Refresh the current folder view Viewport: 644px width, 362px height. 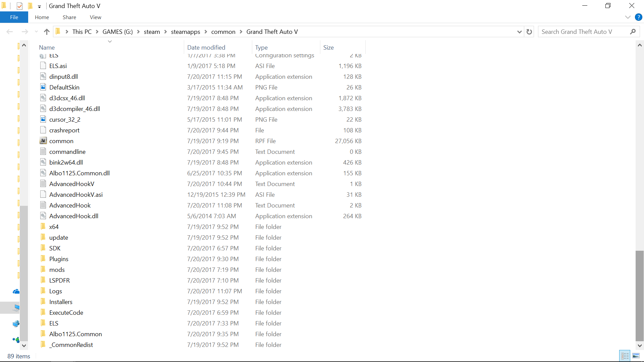tap(529, 32)
